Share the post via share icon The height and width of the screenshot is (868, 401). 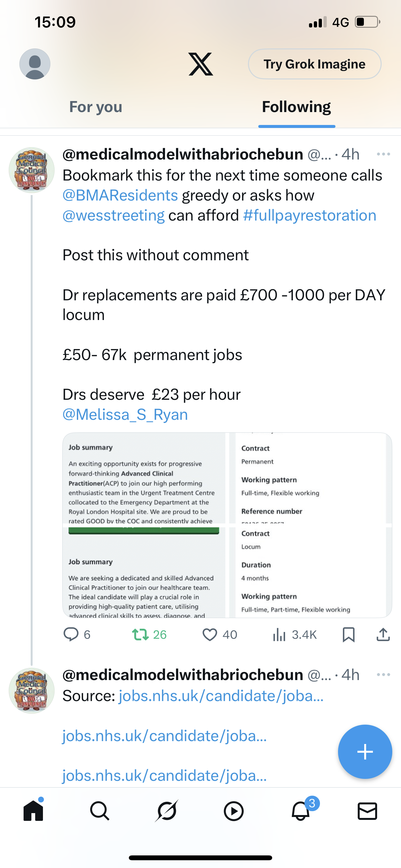(383, 634)
